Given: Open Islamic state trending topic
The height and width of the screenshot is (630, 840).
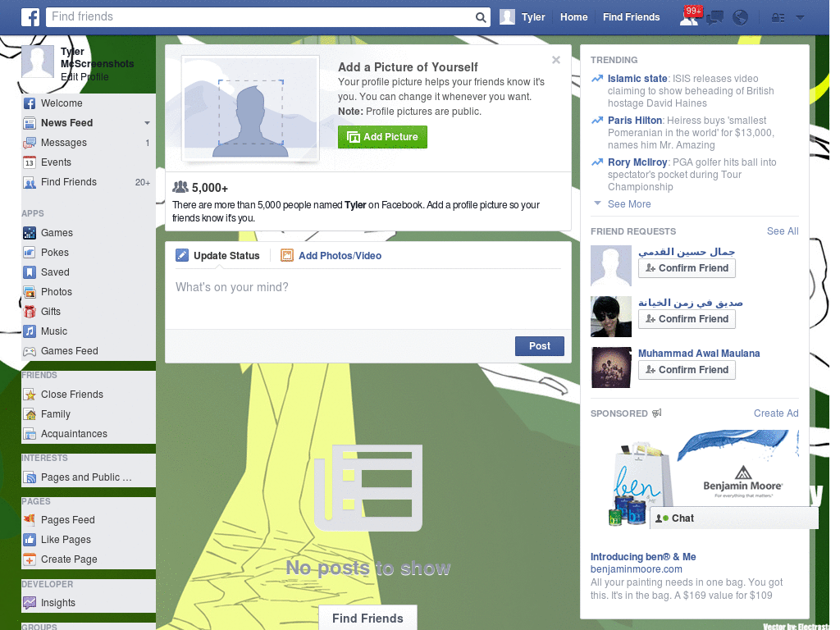Looking at the screenshot, I should (637, 79).
